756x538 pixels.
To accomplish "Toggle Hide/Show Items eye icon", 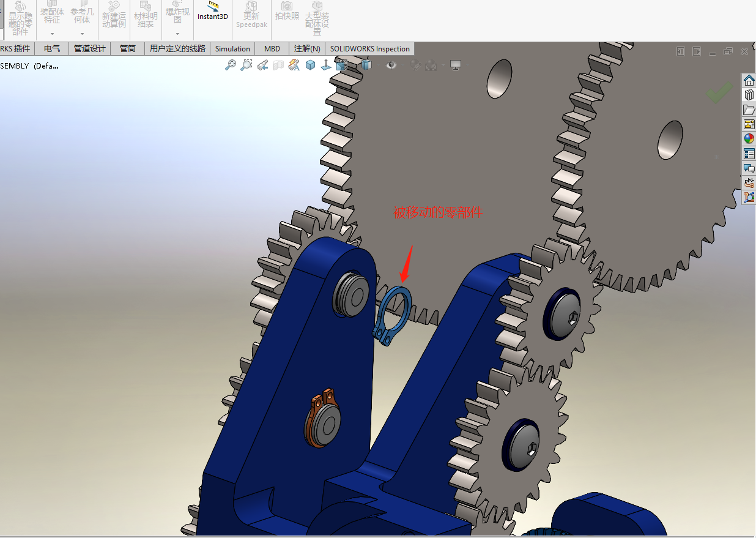I will pyautogui.click(x=391, y=64).
